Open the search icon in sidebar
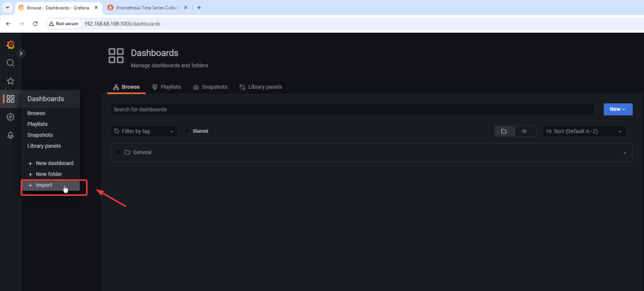This screenshot has width=644, height=291. 10,63
